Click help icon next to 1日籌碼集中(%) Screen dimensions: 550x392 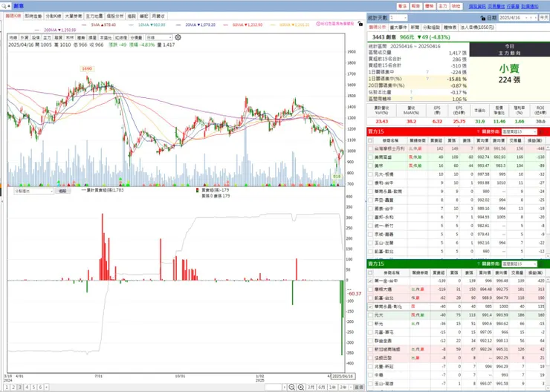427,79
